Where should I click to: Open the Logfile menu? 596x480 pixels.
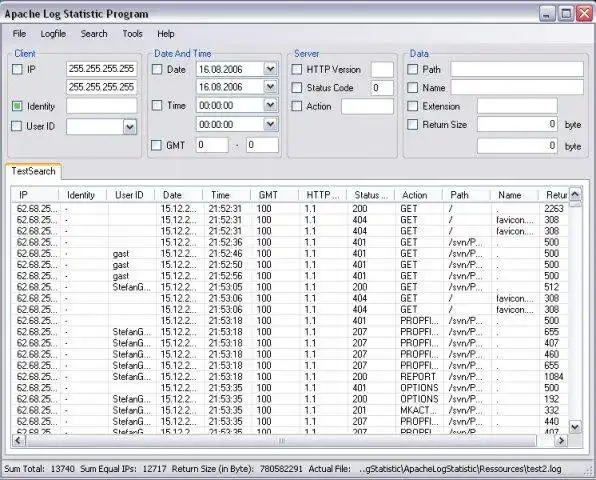(x=53, y=34)
